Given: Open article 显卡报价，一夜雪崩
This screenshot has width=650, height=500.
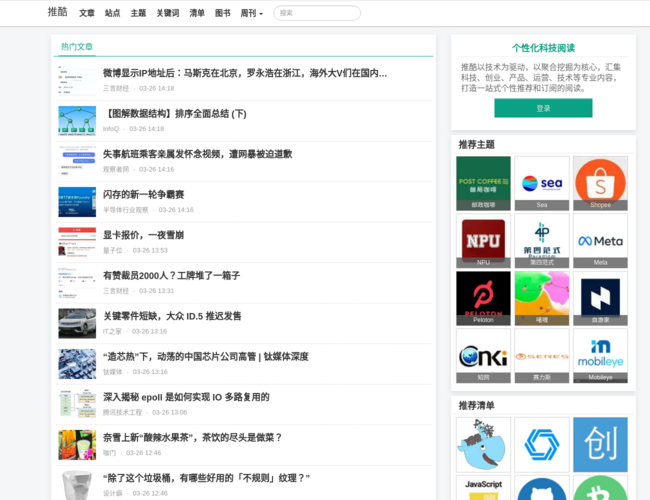Looking at the screenshot, I should tap(143, 235).
